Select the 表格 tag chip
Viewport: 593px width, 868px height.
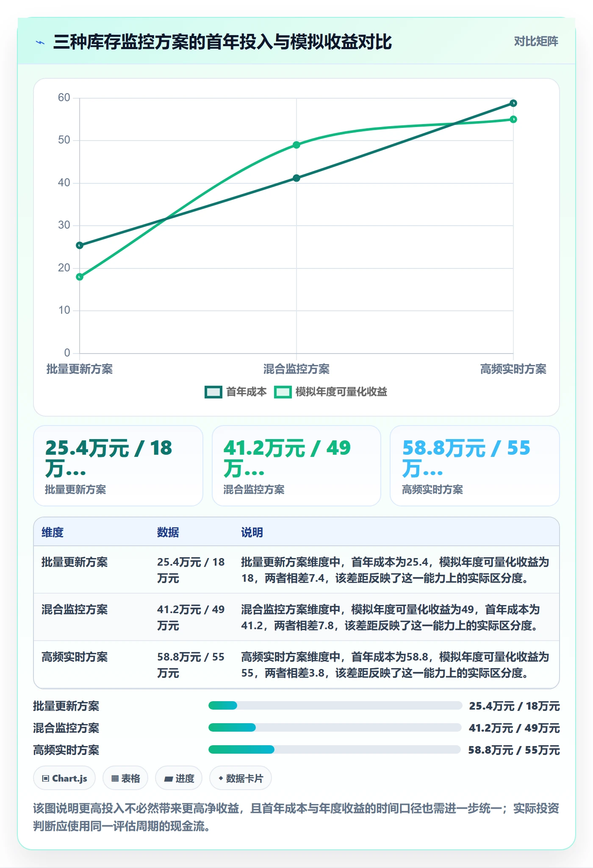click(x=125, y=778)
